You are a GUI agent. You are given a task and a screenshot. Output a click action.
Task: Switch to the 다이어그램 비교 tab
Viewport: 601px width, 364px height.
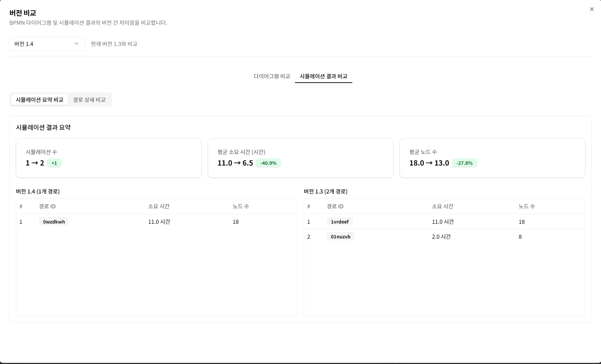coord(272,76)
